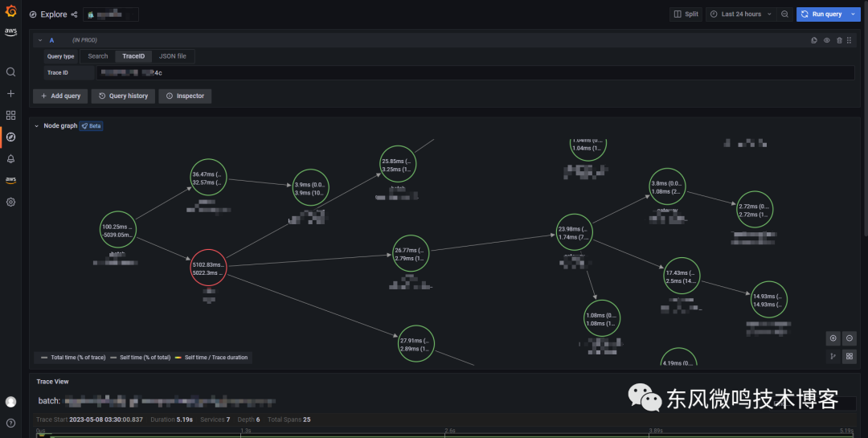Screen dimensions: 868x438
Task: Open the Dashboards grid icon in sidebar
Action: [10, 115]
